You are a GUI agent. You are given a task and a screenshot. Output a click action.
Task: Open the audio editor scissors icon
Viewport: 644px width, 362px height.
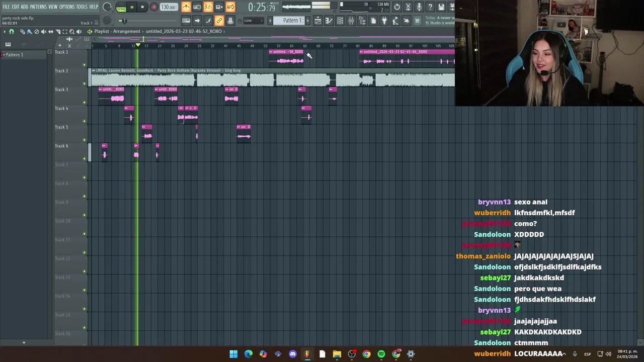pos(408,7)
